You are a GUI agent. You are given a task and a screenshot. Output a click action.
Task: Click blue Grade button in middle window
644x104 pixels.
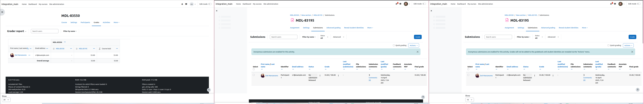pyautogui.click(x=418, y=37)
